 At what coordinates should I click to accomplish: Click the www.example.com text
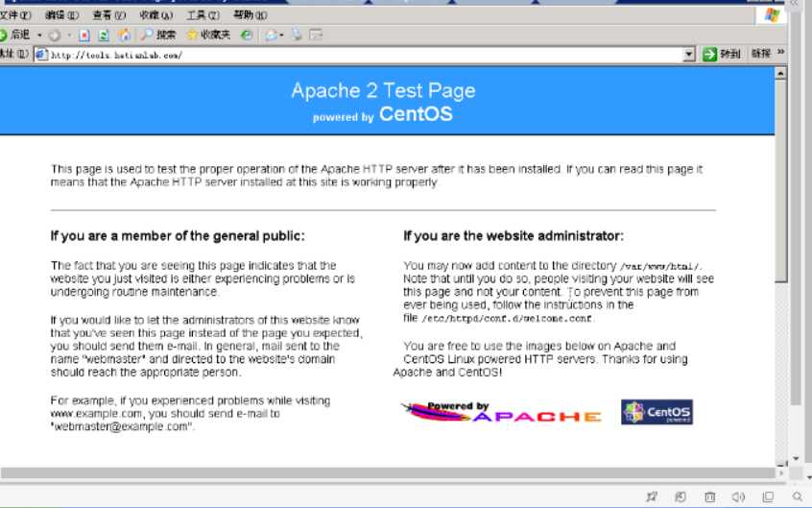pyautogui.click(x=96, y=414)
